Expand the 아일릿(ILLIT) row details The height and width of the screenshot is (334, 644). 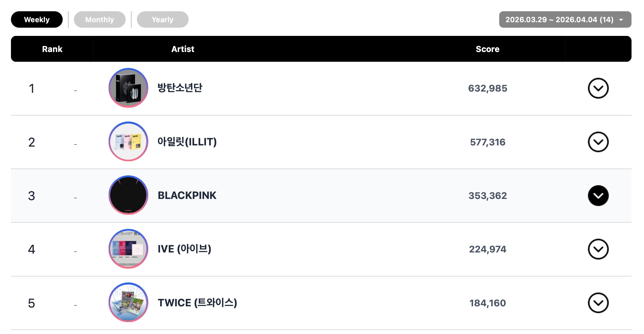click(x=598, y=142)
